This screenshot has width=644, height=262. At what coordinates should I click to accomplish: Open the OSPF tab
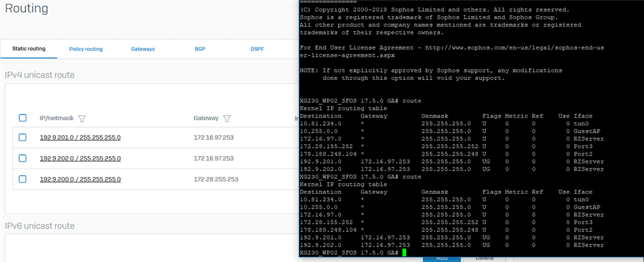click(x=257, y=50)
